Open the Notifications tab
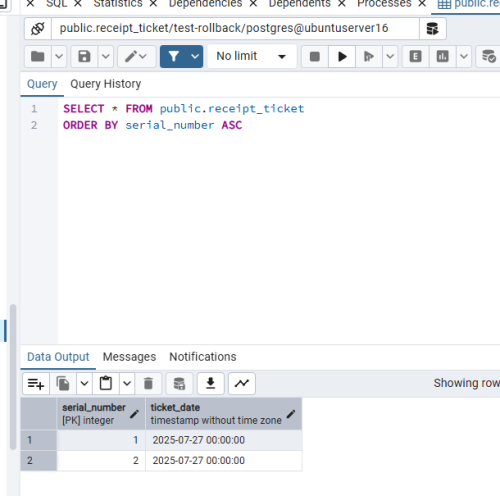This screenshot has width=500, height=496. tap(203, 357)
